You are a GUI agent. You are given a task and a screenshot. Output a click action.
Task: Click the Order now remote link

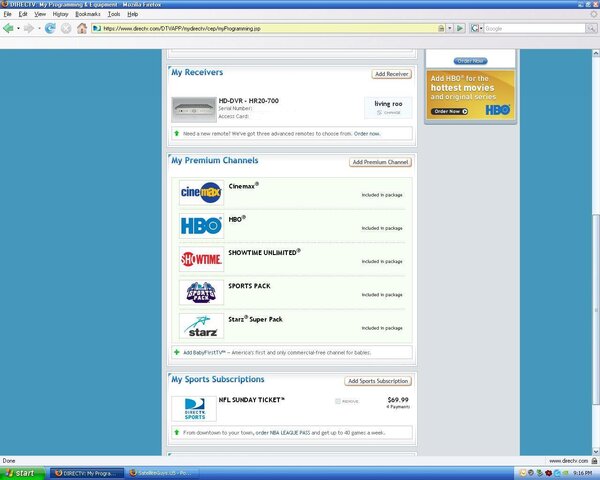[367, 134]
